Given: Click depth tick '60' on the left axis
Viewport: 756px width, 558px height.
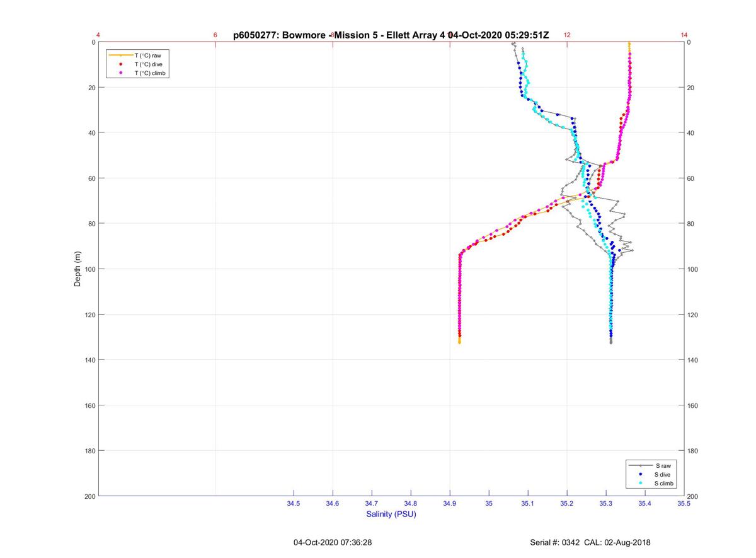Looking at the screenshot, I should tap(91, 178).
